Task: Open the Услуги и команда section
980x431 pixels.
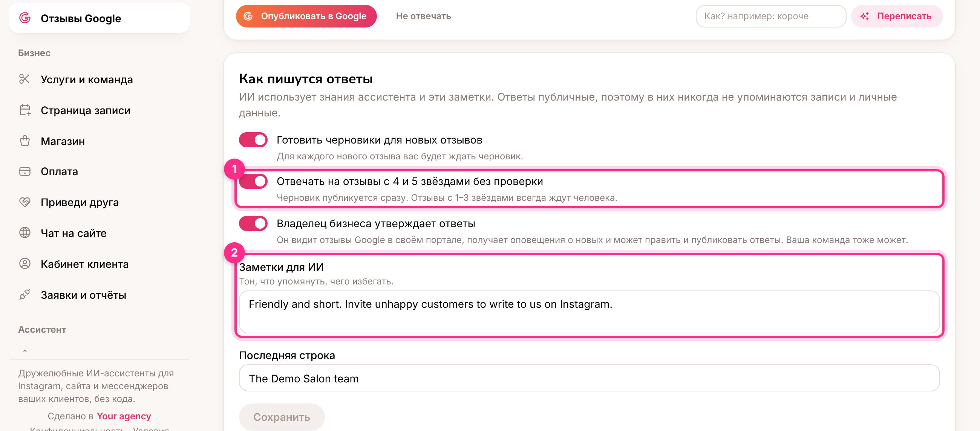Action: click(x=99, y=79)
